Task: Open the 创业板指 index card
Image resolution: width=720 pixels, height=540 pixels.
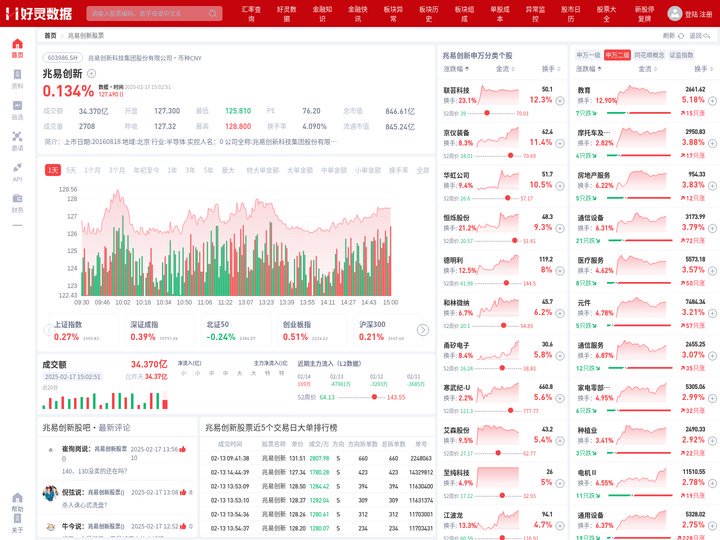Action: coord(310,331)
